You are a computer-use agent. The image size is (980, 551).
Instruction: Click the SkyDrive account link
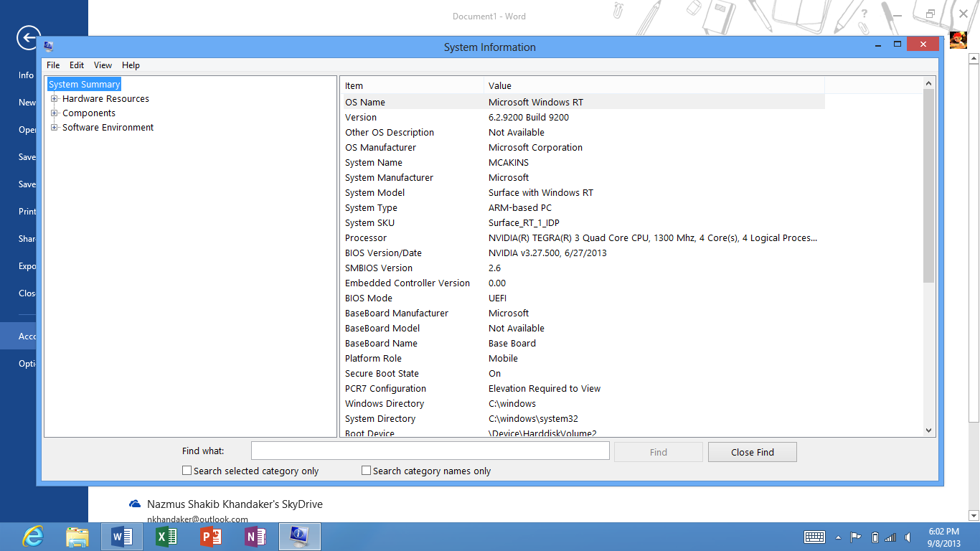pyautogui.click(x=235, y=504)
